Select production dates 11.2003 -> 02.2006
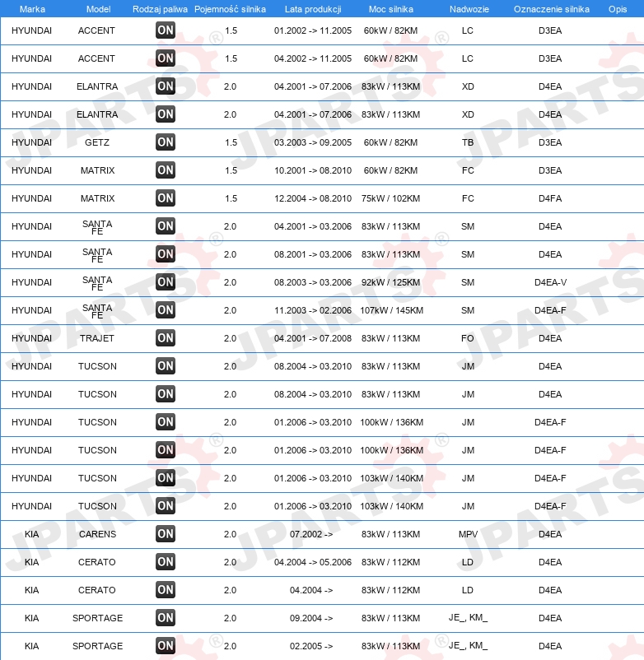This screenshot has height=660, width=644. coord(313,310)
